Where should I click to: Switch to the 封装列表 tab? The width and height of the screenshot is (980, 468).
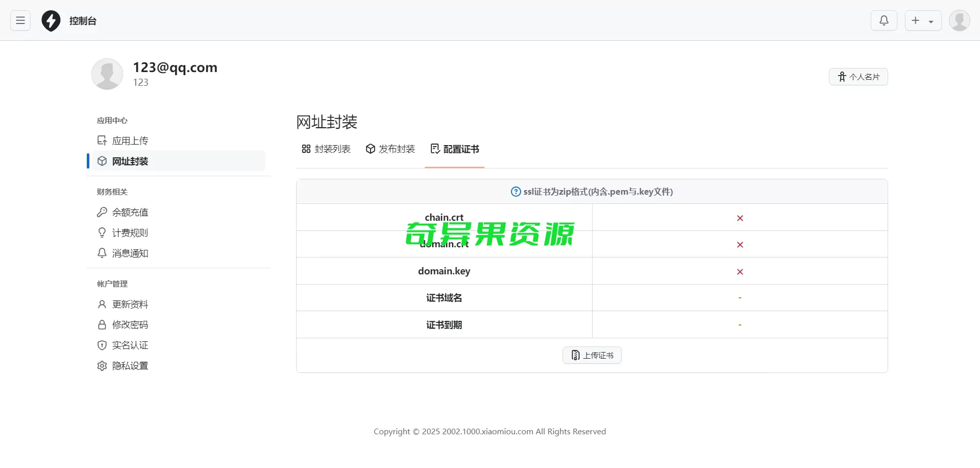pos(326,149)
